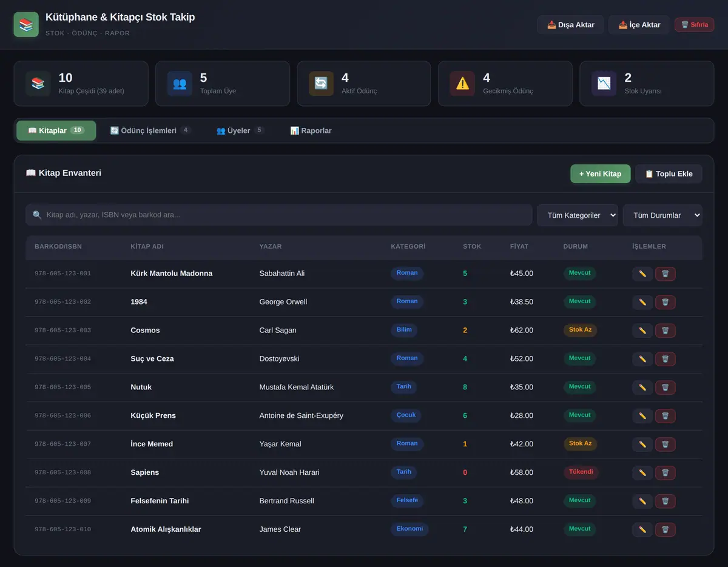Viewport: 728px width, 567px height.
Task: Delete the Küçük Prens book
Action: click(x=665, y=416)
